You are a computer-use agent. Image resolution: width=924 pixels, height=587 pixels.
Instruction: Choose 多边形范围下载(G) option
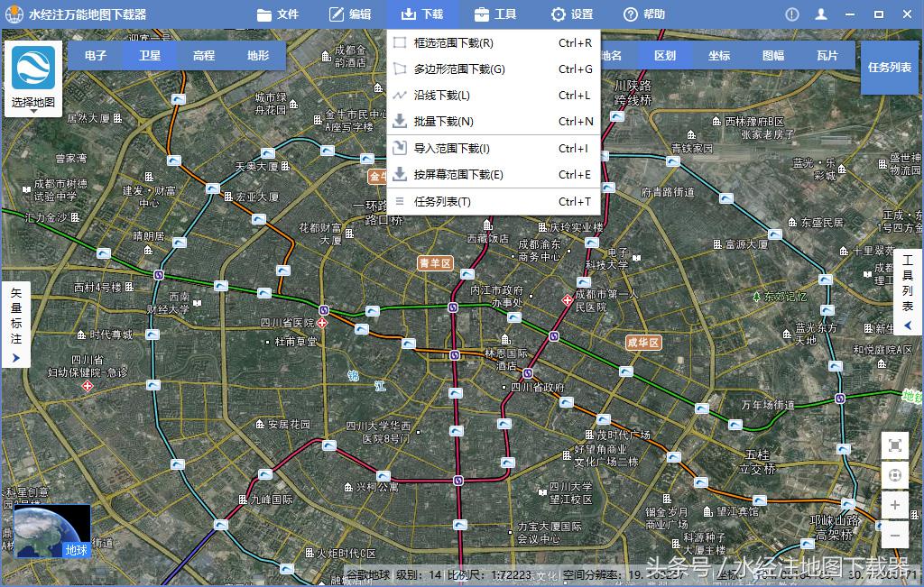pyautogui.click(x=493, y=69)
